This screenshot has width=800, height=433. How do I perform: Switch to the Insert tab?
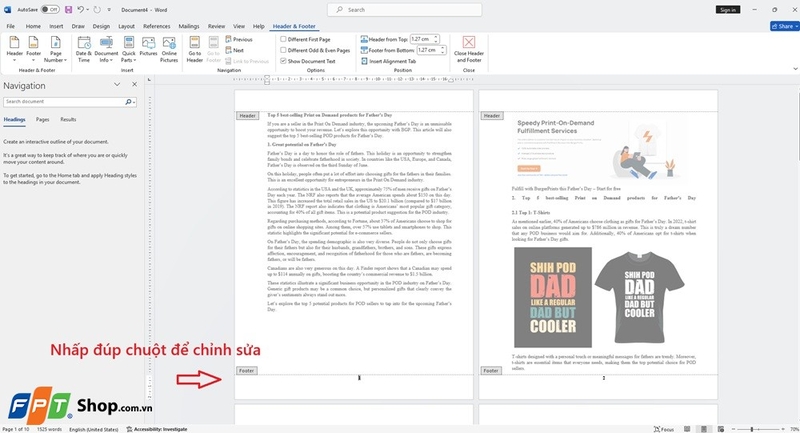point(56,26)
